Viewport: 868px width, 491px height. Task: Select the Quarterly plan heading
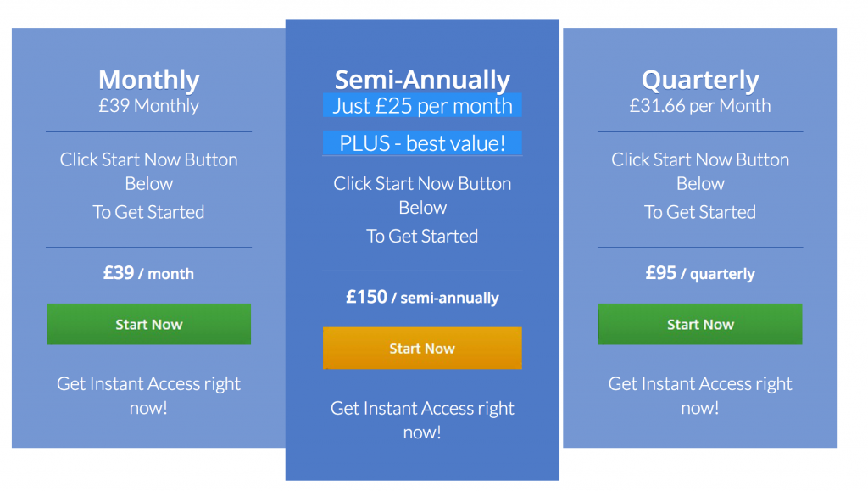[x=700, y=81]
